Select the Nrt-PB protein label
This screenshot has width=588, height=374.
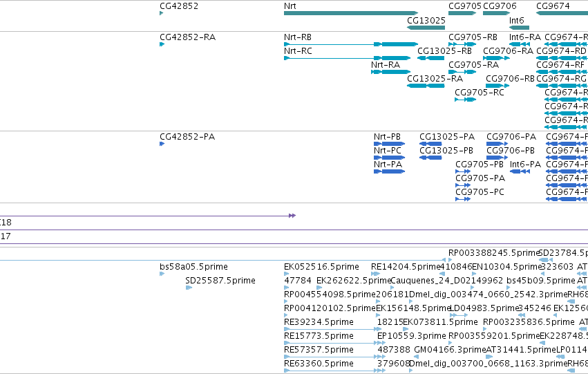(387, 137)
